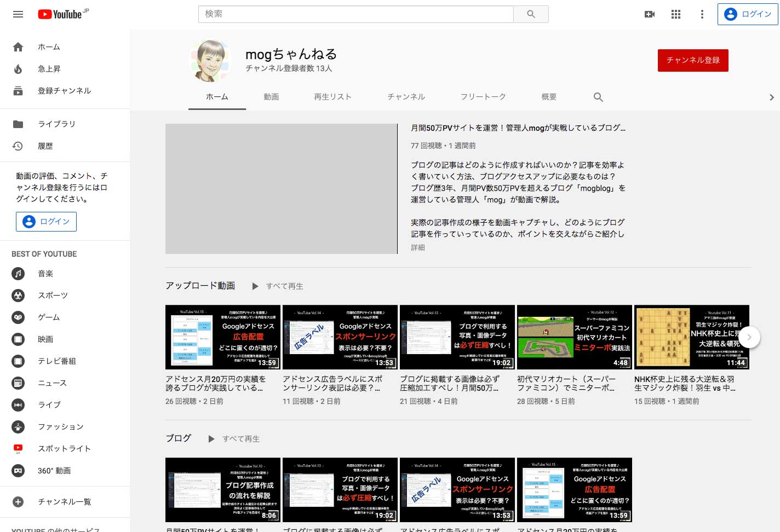Open 映画 movies category

coord(65,339)
